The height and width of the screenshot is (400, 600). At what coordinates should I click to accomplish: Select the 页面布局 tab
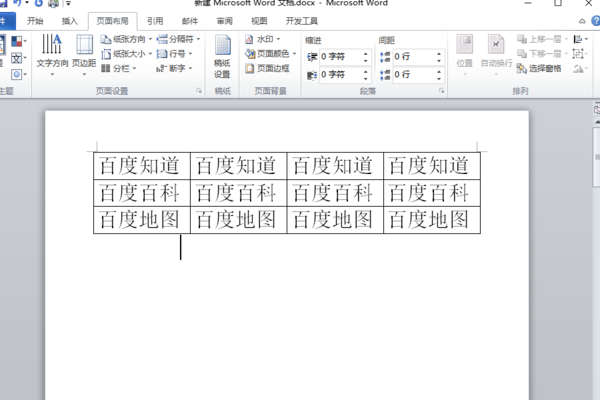coord(112,21)
